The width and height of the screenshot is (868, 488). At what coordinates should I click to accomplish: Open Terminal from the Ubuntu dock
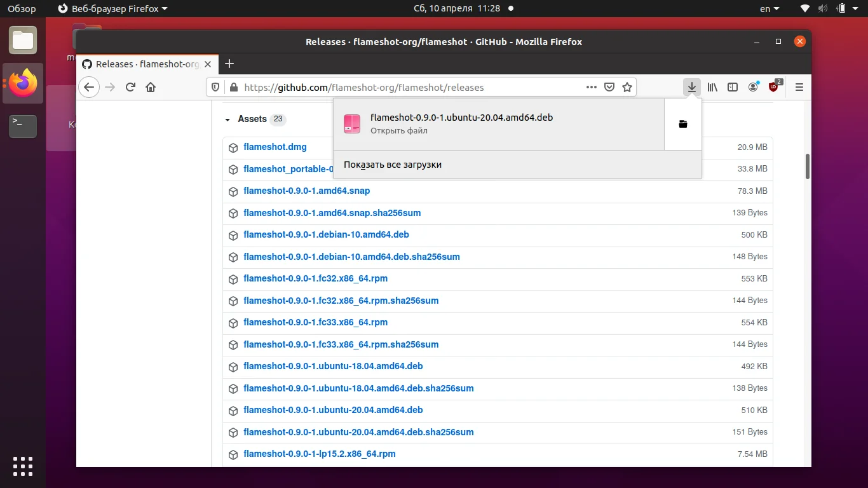click(x=22, y=126)
